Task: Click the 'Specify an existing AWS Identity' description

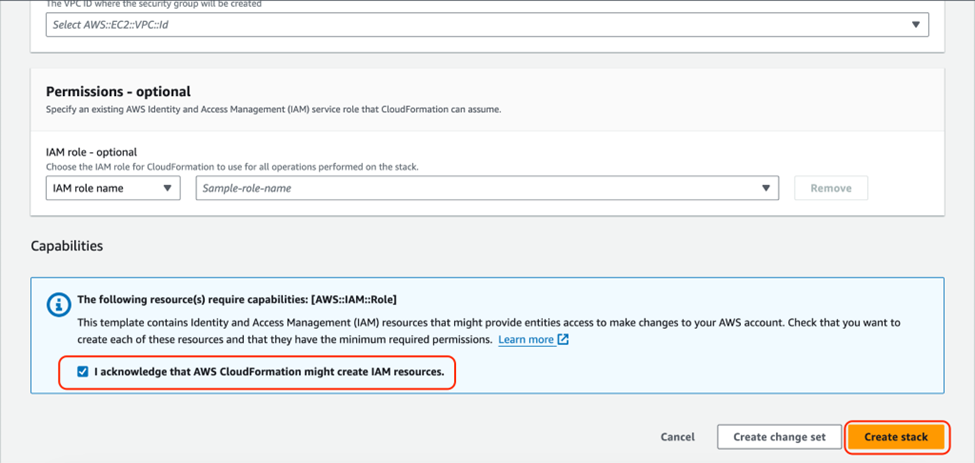Action: pyautogui.click(x=273, y=109)
